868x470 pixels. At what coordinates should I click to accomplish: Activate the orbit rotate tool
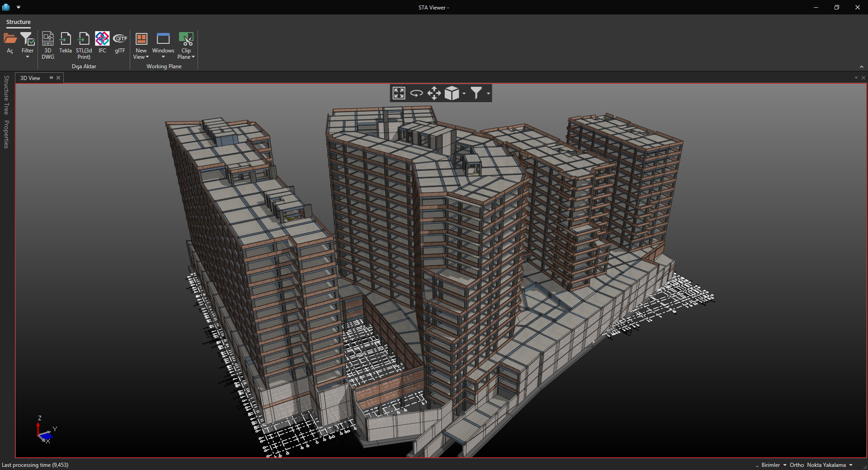pyautogui.click(x=416, y=93)
